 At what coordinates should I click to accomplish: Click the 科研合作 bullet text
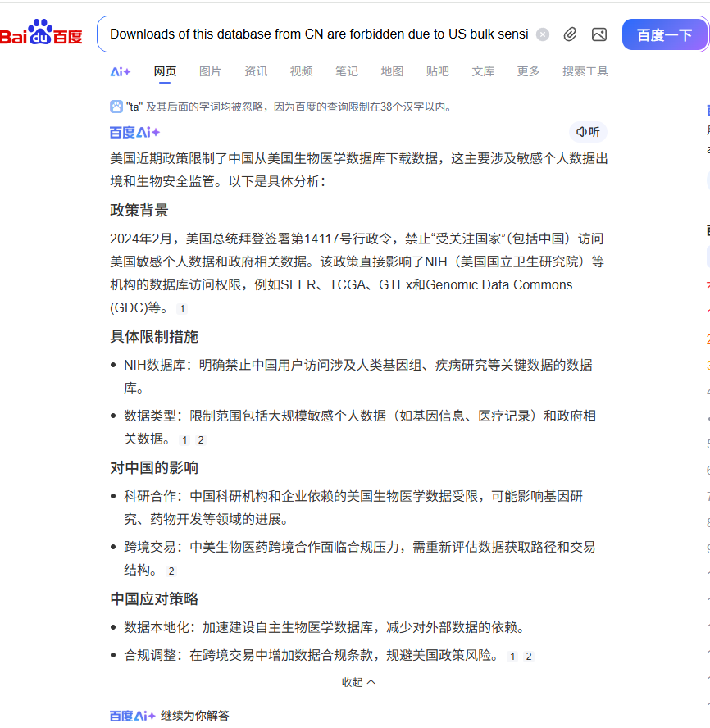pyautogui.click(x=353, y=507)
